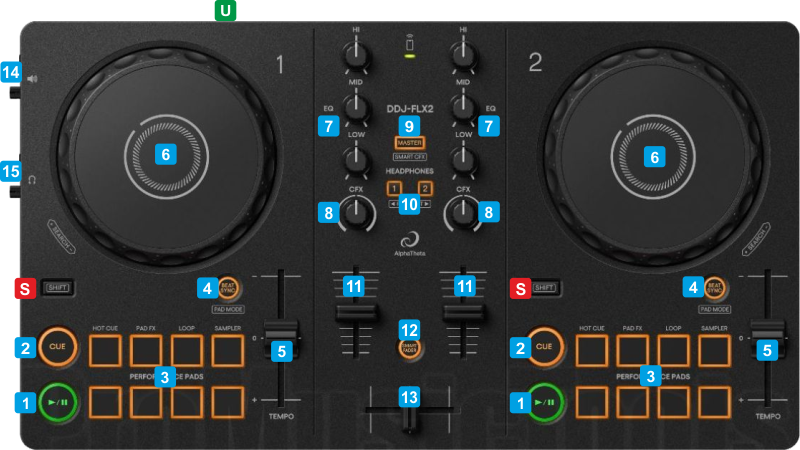Click the right channel HI EQ knob
The width and height of the screenshot is (800, 450).
(463, 54)
